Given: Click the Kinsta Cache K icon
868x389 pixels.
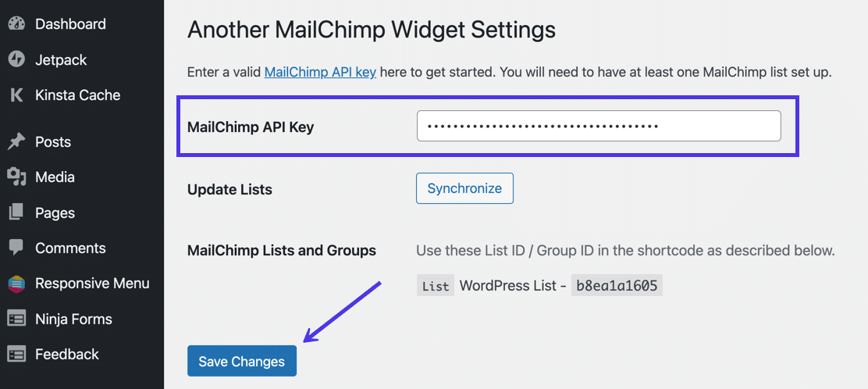Looking at the screenshot, I should pyautogui.click(x=16, y=95).
